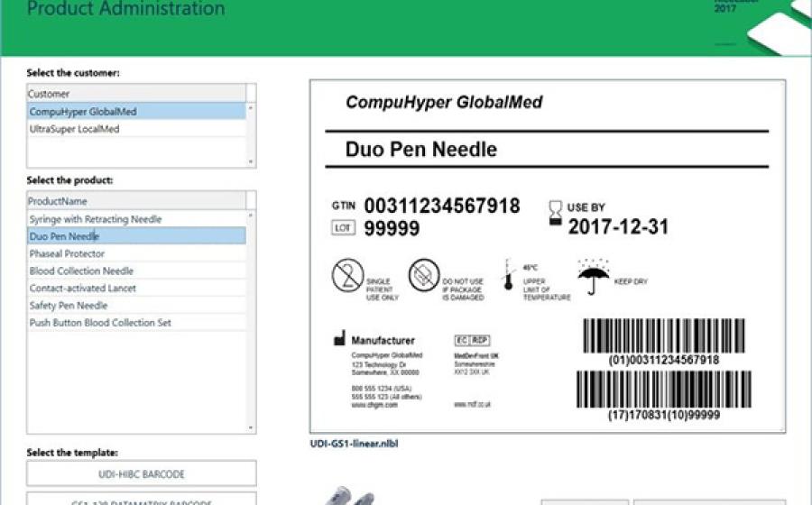The image size is (812, 505).
Task: Select Phaseal Protector product
Action: (x=137, y=253)
